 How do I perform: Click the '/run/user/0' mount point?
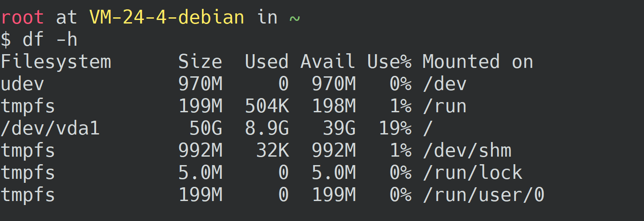483,195
